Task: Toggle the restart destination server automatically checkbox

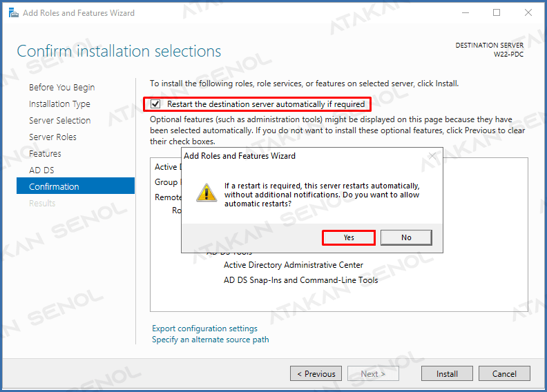Action: [x=155, y=104]
